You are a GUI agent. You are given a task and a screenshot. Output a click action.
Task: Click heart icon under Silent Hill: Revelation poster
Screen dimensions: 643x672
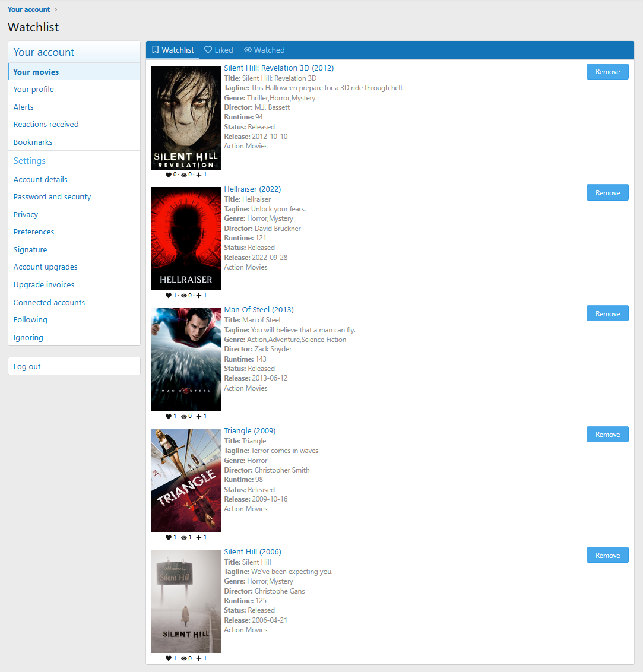click(169, 175)
